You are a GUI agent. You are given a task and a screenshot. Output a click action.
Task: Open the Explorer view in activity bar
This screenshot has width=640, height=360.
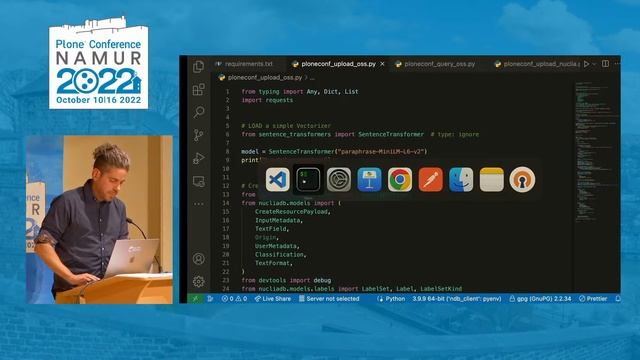pos(198,67)
